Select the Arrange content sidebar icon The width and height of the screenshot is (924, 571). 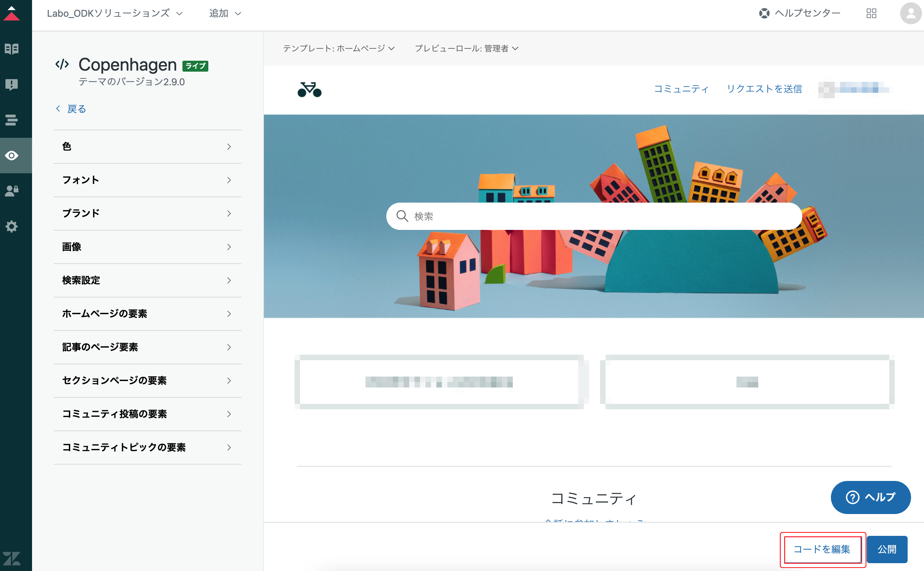pyautogui.click(x=11, y=120)
